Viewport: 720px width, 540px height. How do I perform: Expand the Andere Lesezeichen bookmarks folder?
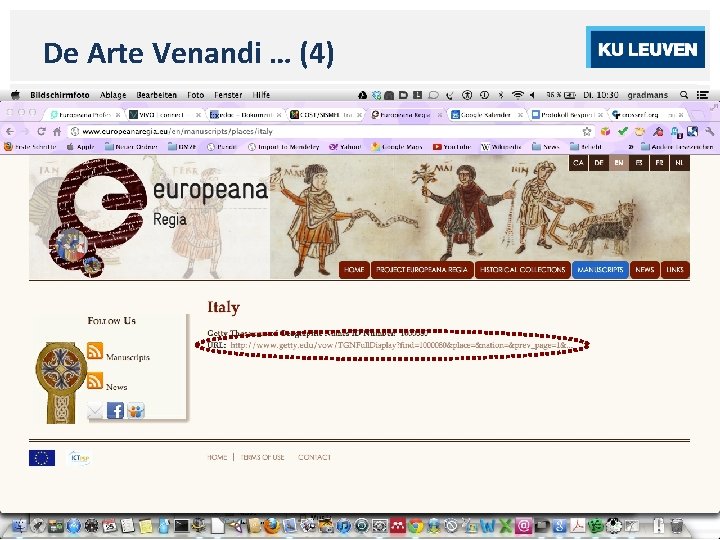(x=677, y=147)
